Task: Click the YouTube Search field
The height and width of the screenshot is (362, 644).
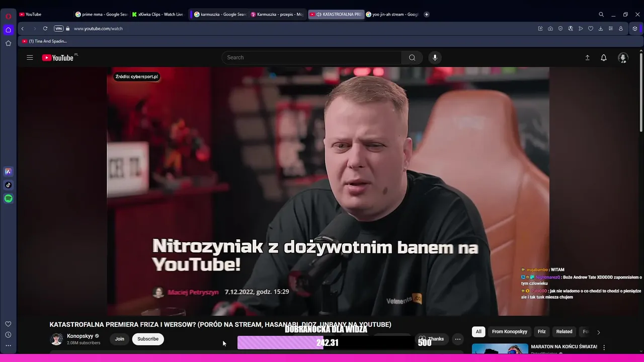Action: point(312,57)
